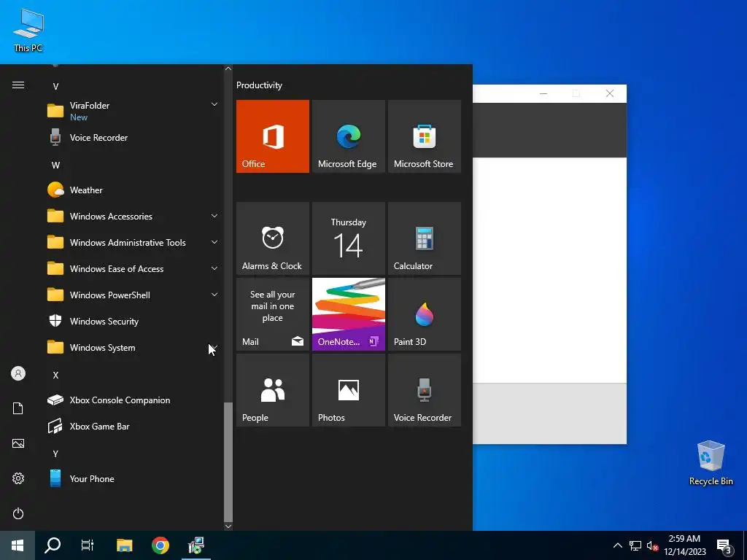This screenshot has width=747, height=560.
Task: Open the Mail tile
Action: 273,314
